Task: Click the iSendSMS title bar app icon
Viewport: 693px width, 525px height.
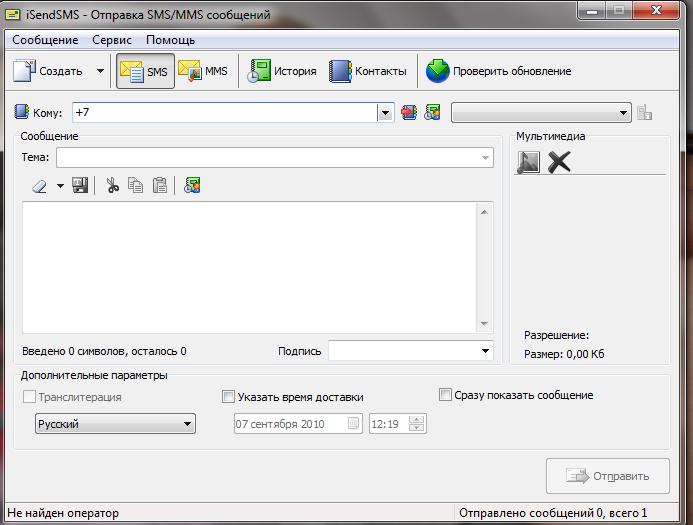Action: pyautogui.click(x=13, y=14)
